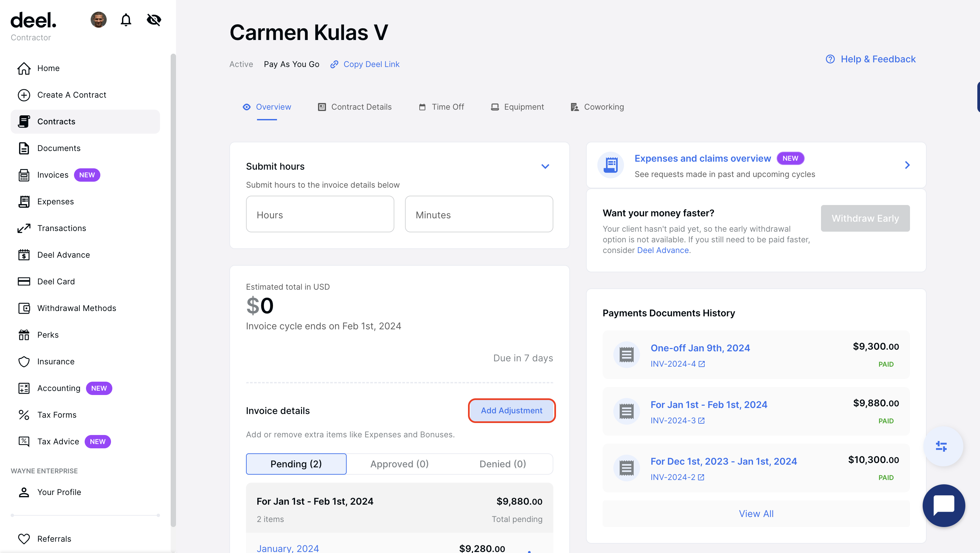Open Tax Advice from the sidebar
Viewport: 980px width, 553px height.
[x=58, y=441]
